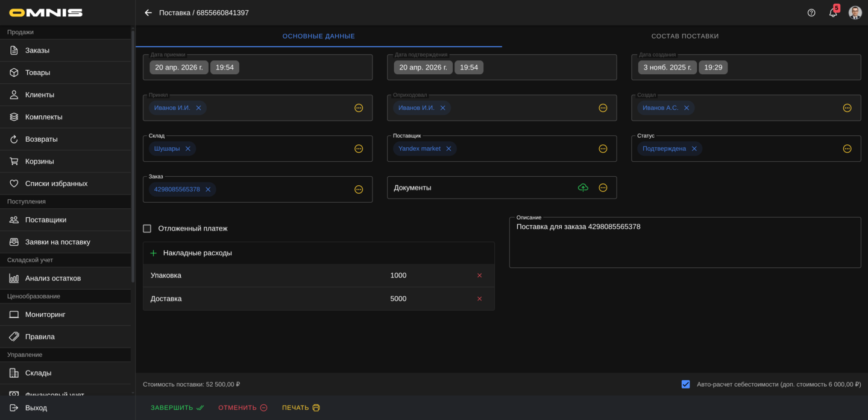Screen dimensions: 868x420
Task: Open Заявки на поставку in the sidebar
Action: pyautogui.click(x=58, y=242)
